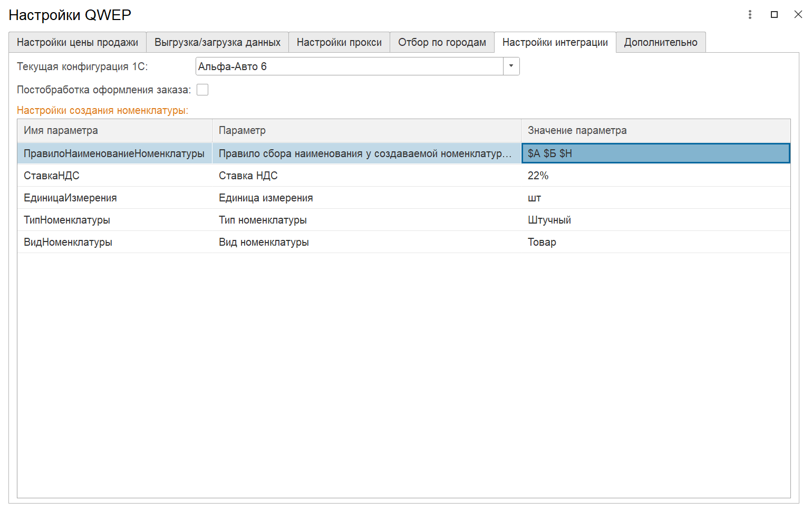Select the СтавкаНДС parameter row
The image size is (812, 512).
click(x=52, y=176)
